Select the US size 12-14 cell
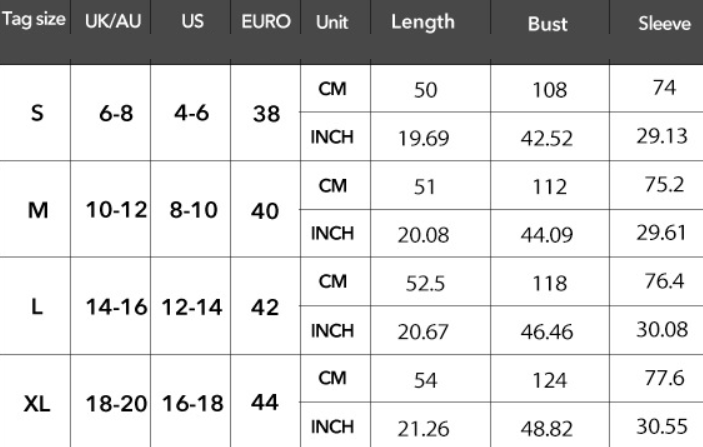Viewport: 703px width, 447px height. click(x=189, y=308)
